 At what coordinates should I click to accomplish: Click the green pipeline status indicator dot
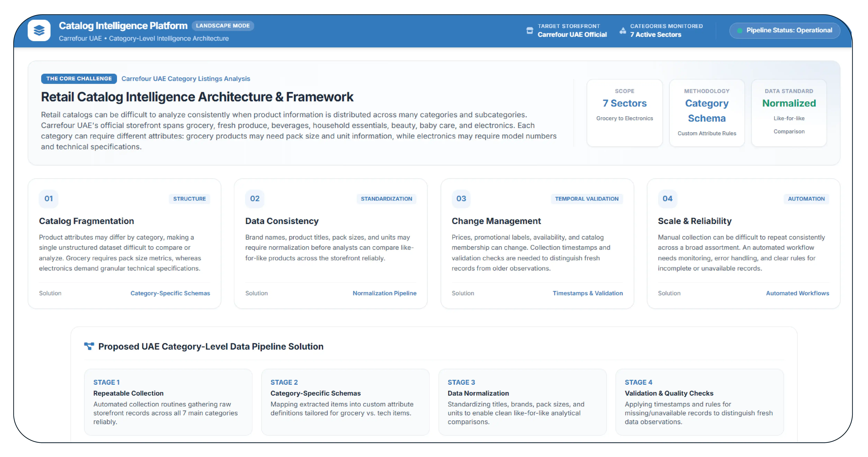click(740, 31)
